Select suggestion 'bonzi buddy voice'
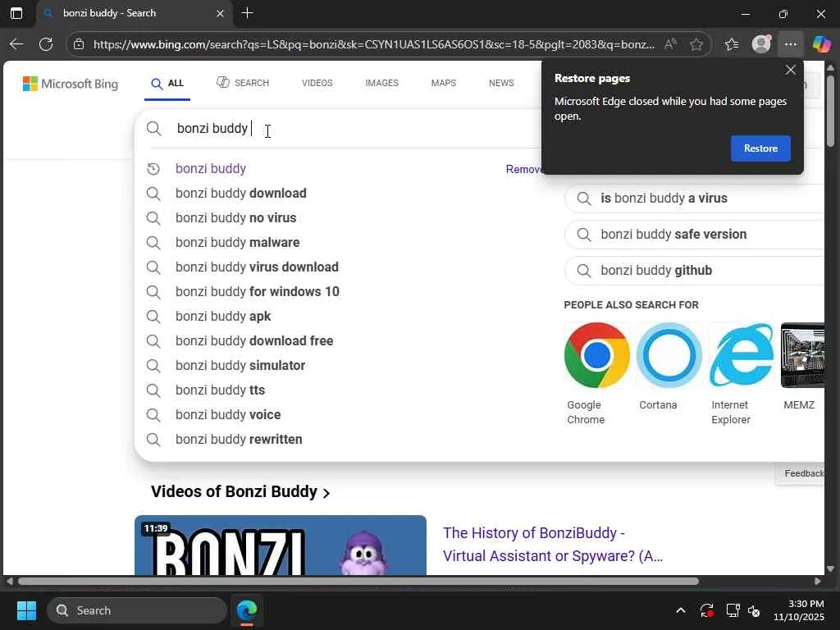840x630 pixels. pos(228,415)
